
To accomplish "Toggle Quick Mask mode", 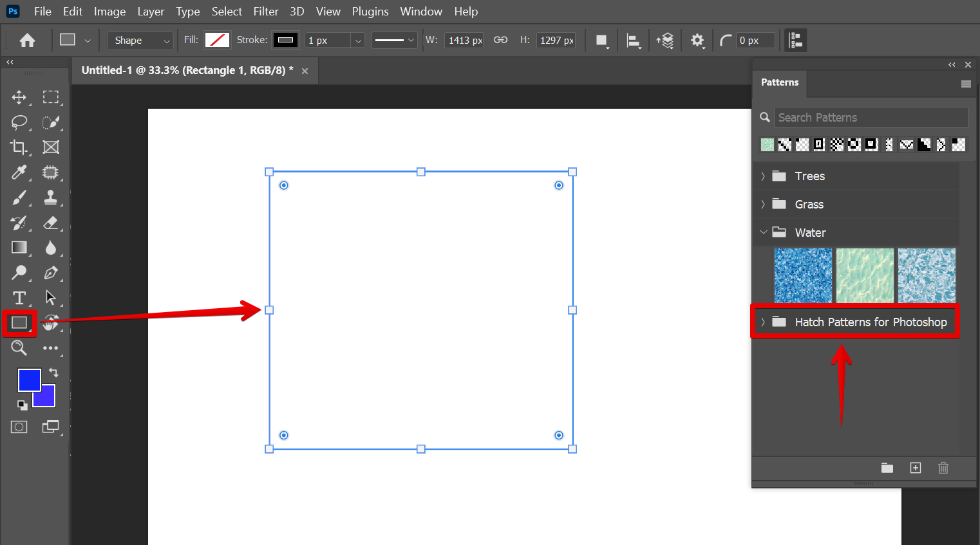I will [19, 427].
